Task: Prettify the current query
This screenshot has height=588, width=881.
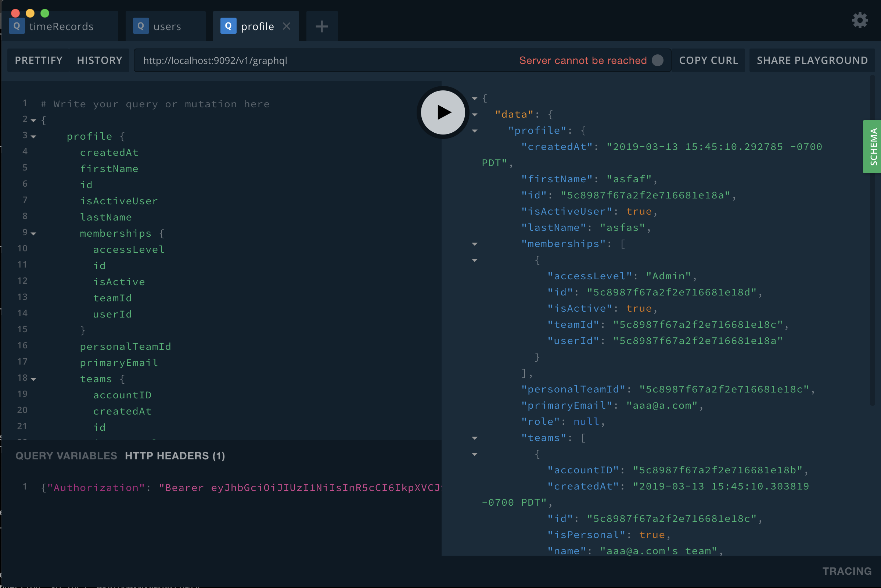Action: pos(38,60)
